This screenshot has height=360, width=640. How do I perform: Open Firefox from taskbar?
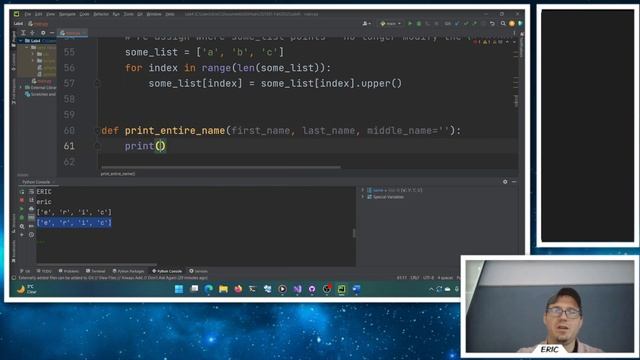(238, 289)
